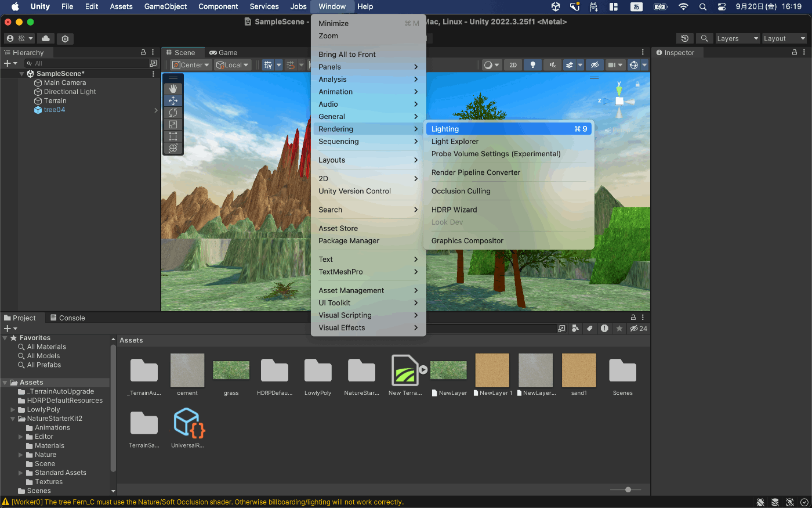Screen dimensions: 812x508
Task: Open the Hierarchy create plus button
Action: click(x=10, y=63)
